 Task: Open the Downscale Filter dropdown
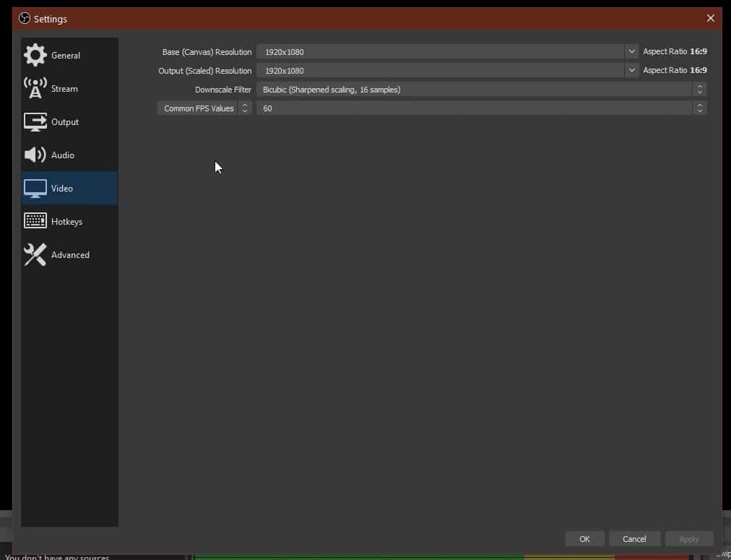(482, 89)
